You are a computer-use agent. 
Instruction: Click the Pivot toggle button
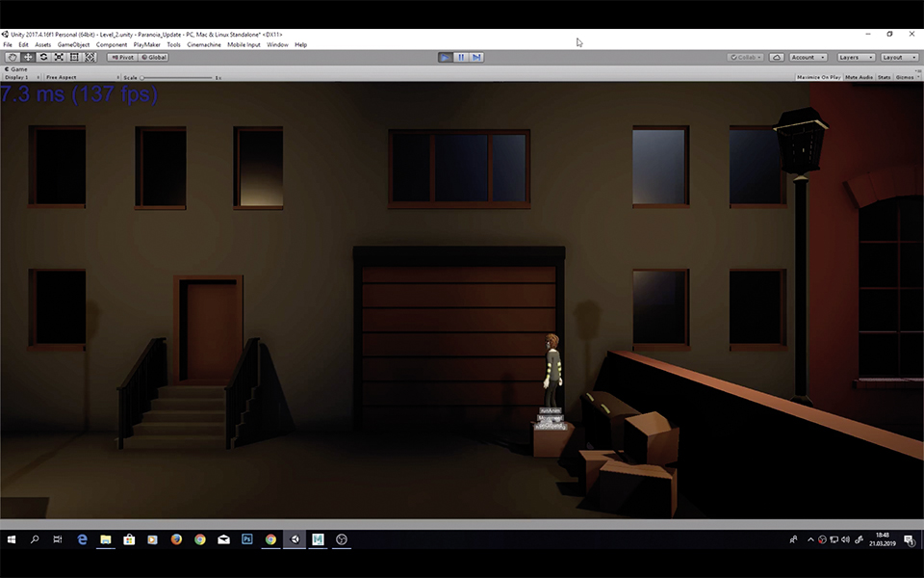121,57
